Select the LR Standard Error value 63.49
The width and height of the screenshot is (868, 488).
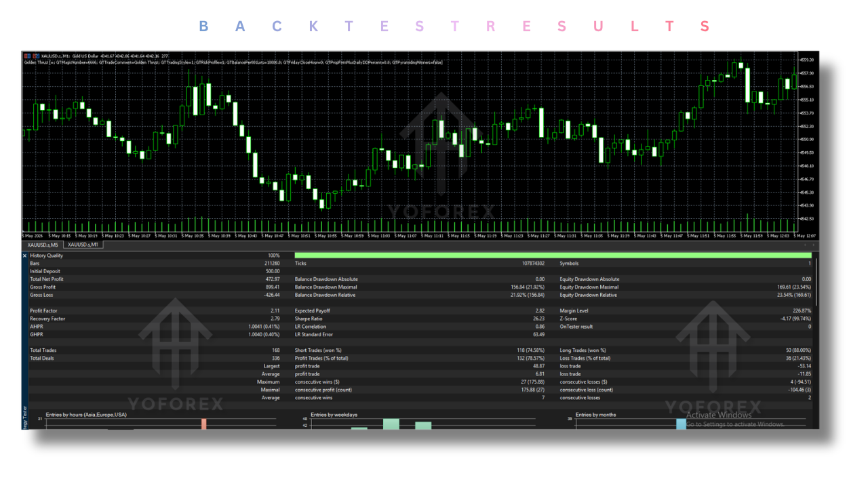[x=538, y=335]
